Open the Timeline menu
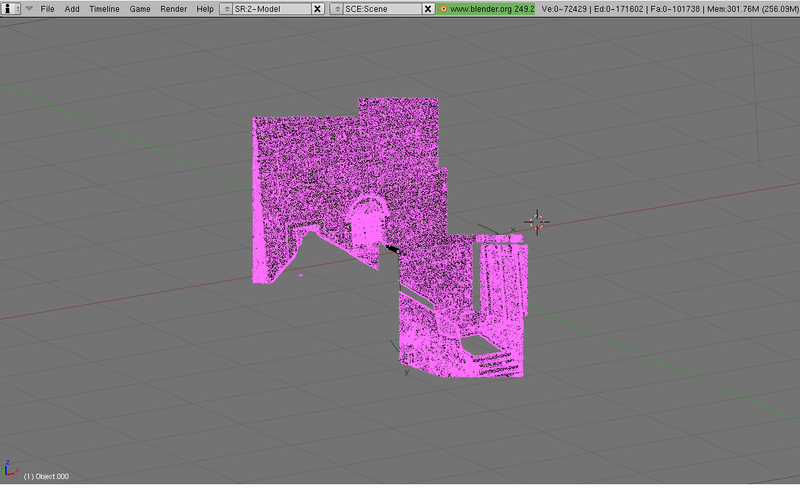The image size is (800, 502). click(x=104, y=9)
